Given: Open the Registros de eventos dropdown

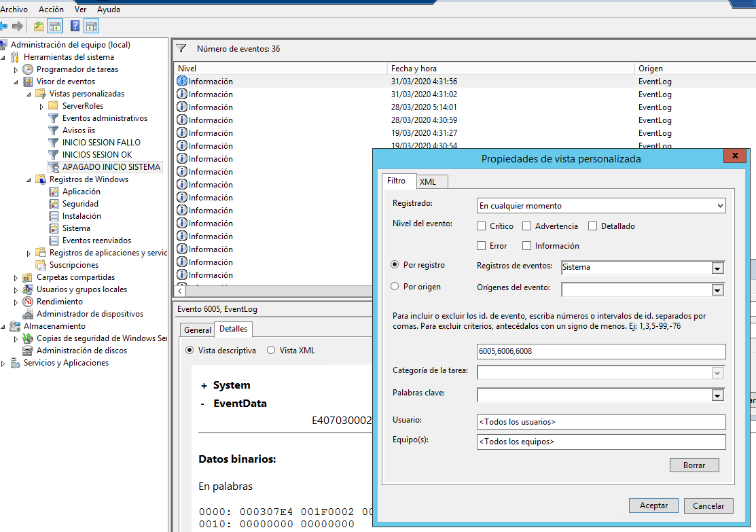Looking at the screenshot, I should pos(717,268).
